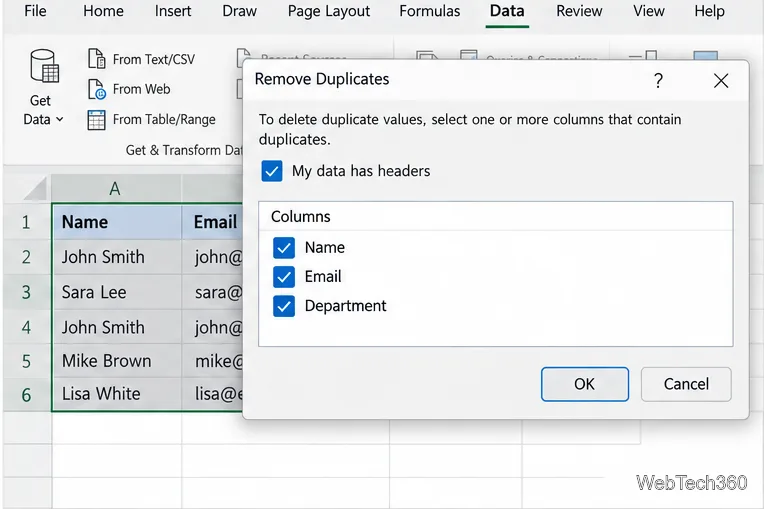Open the Page Layout tab

(x=329, y=11)
